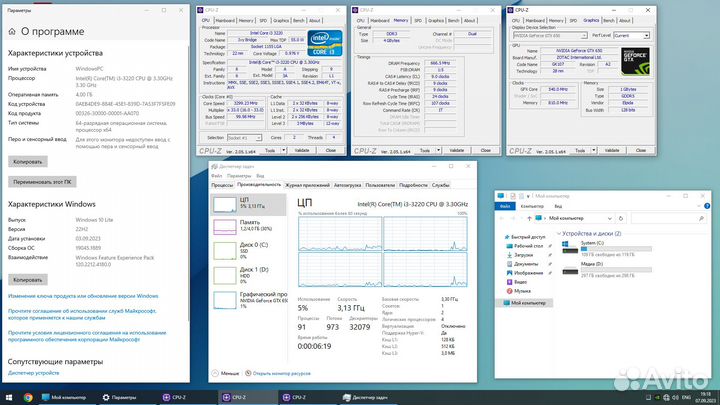
Task: Open Tools dropdown arrow in Graphics CPU-Z
Action: tap(594, 150)
